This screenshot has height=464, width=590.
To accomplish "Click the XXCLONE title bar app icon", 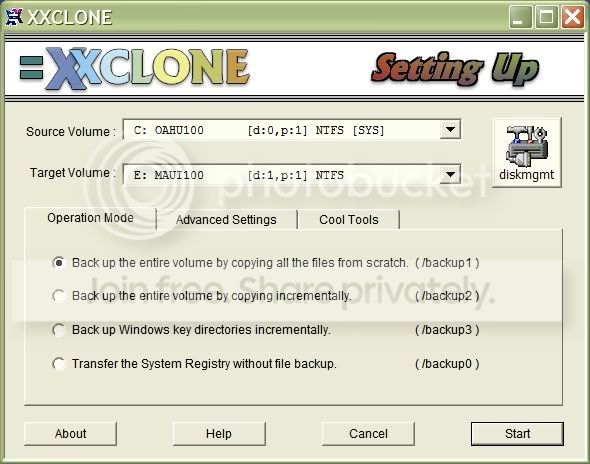I will (x=14, y=17).
